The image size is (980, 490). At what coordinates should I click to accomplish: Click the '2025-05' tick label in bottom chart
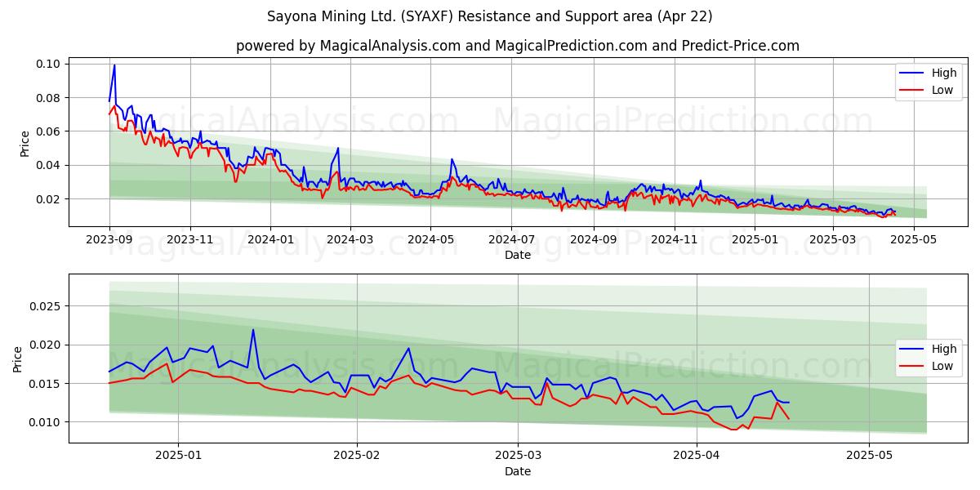click(x=870, y=456)
